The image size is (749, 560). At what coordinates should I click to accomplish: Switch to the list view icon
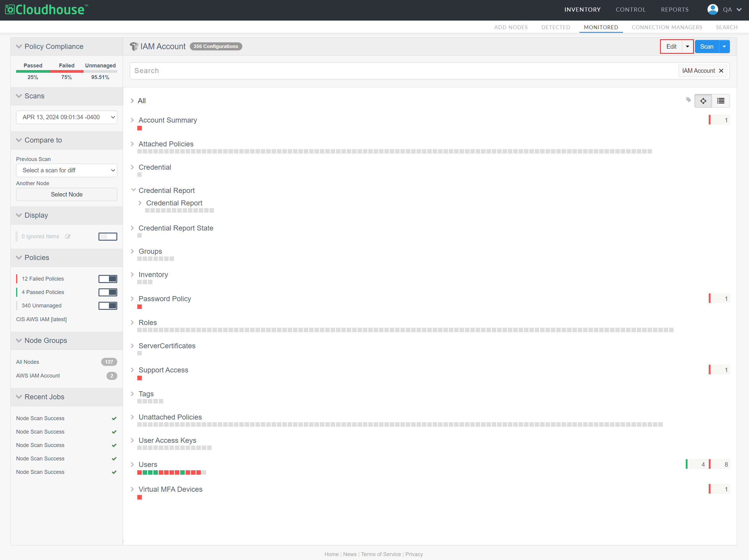coord(721,101)
